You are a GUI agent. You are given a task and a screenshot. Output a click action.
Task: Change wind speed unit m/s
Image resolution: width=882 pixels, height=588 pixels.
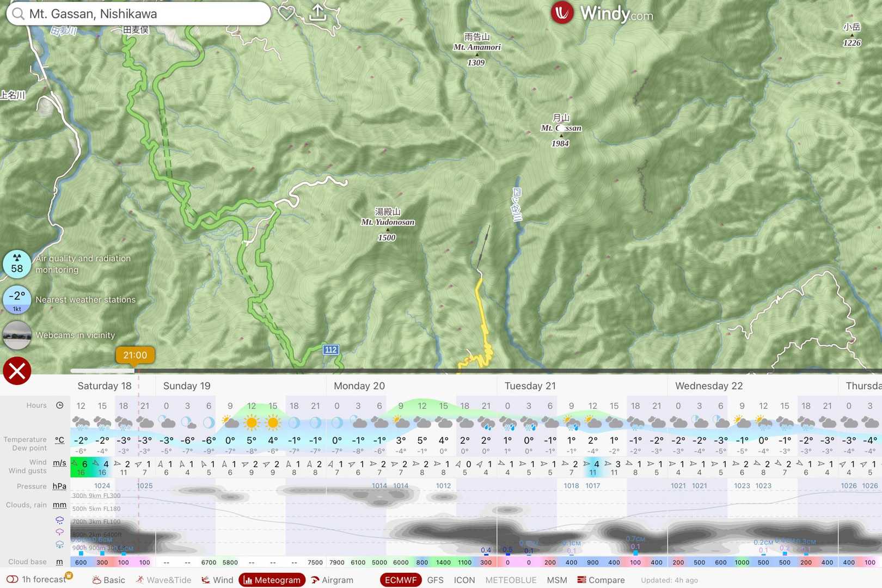[x=59, y=463]
